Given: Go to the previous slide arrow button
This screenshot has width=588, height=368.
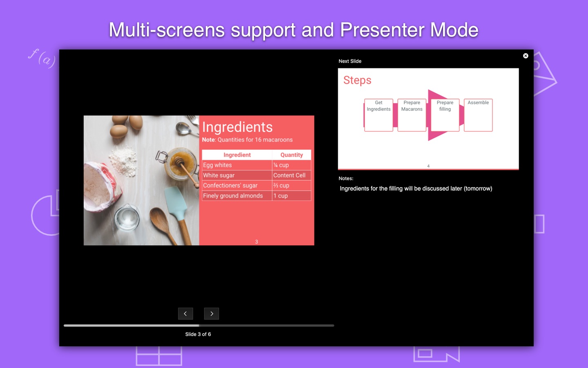Looking at the screenshot, I should coord(185,314).
